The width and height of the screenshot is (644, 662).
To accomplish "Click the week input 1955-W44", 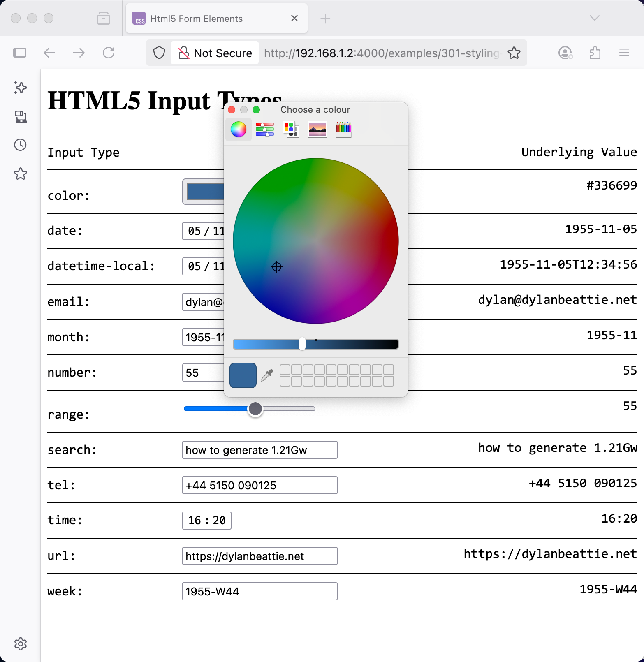I will (260, 591).
